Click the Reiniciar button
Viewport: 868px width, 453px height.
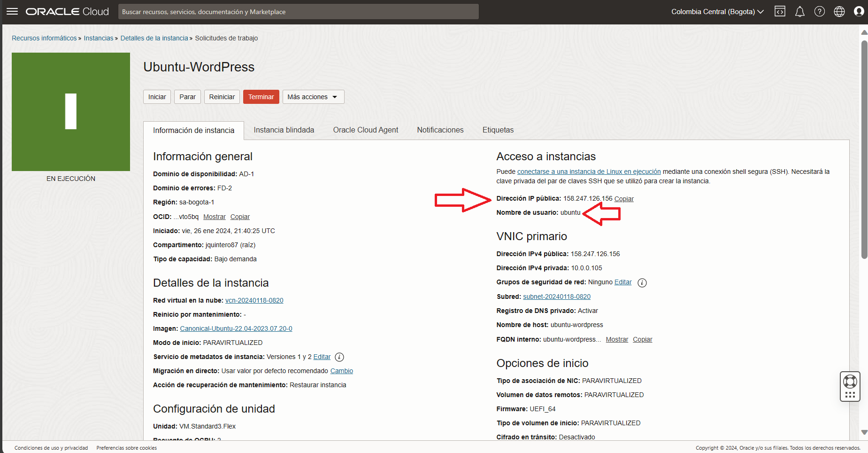tap(222, 97)
